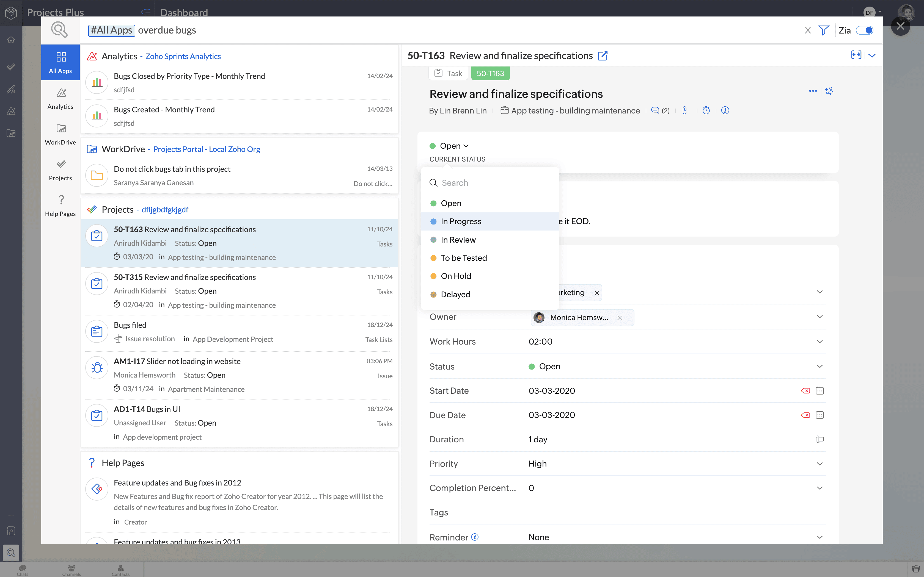Switch to the WorkDrive tab in sidebar

(x=60, y=134)
